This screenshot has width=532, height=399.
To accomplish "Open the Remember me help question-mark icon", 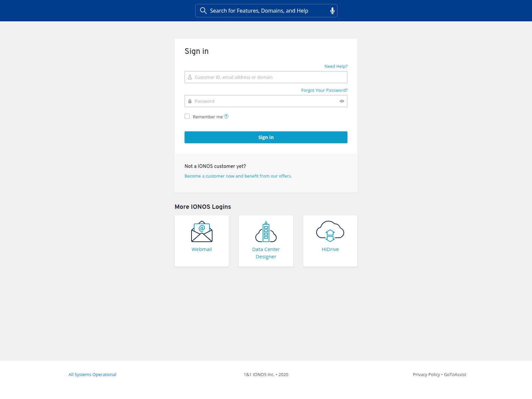I will [x=226, y=116].
